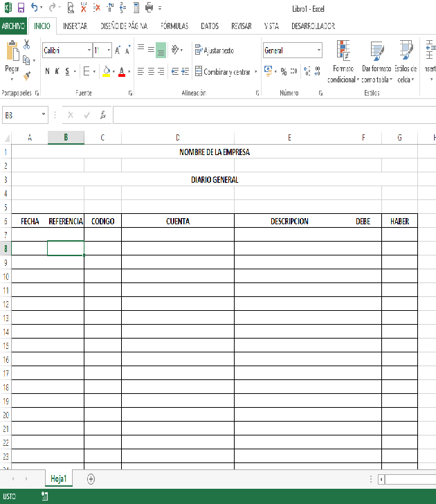Toggle bold (N) formatting
Viewport: 436px width, 504px height.
(48, 71)
